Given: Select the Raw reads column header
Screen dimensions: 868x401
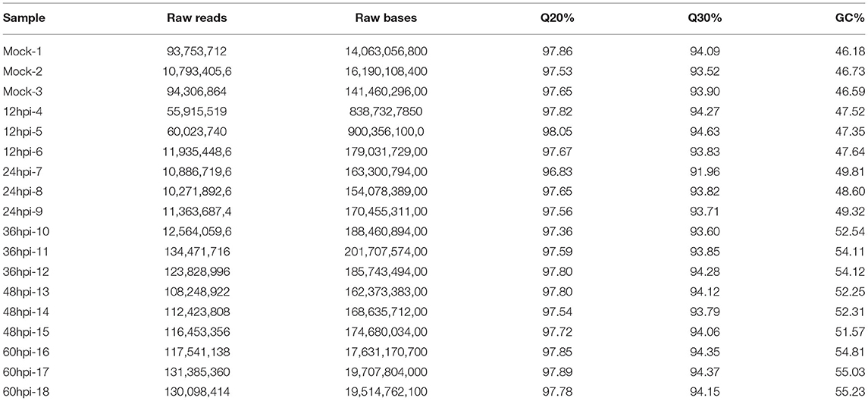Looking at the screenshot, I should pyautogui.click(x=197, y=18).
